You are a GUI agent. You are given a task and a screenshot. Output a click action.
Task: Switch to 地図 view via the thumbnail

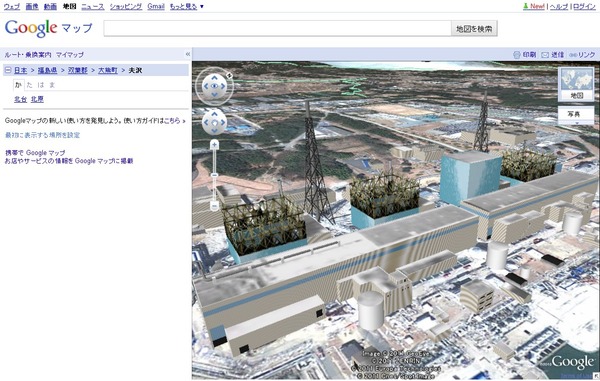click(576, 84)
